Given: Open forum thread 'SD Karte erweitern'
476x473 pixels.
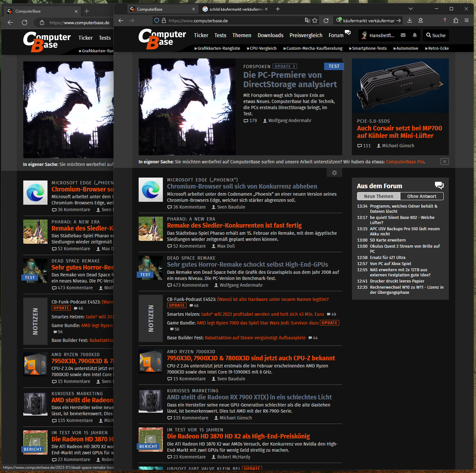Looking at the screenshot, I should (387, 240).
